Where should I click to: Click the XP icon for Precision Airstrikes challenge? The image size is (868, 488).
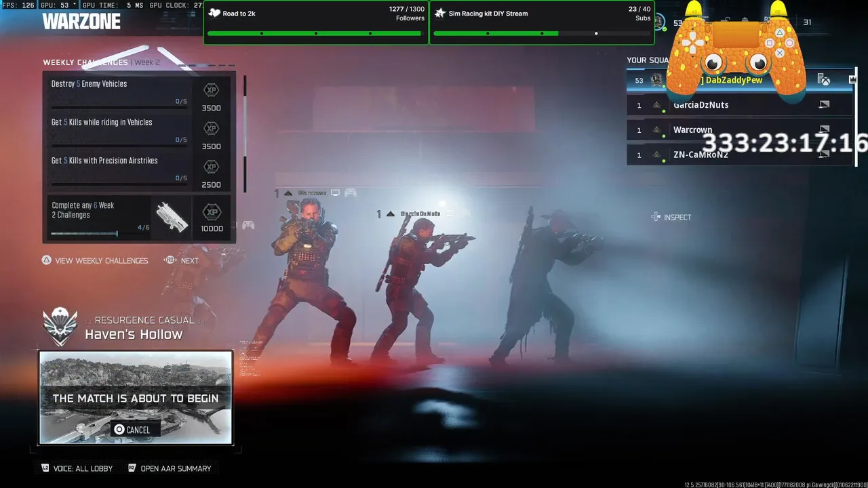(212, 167)
